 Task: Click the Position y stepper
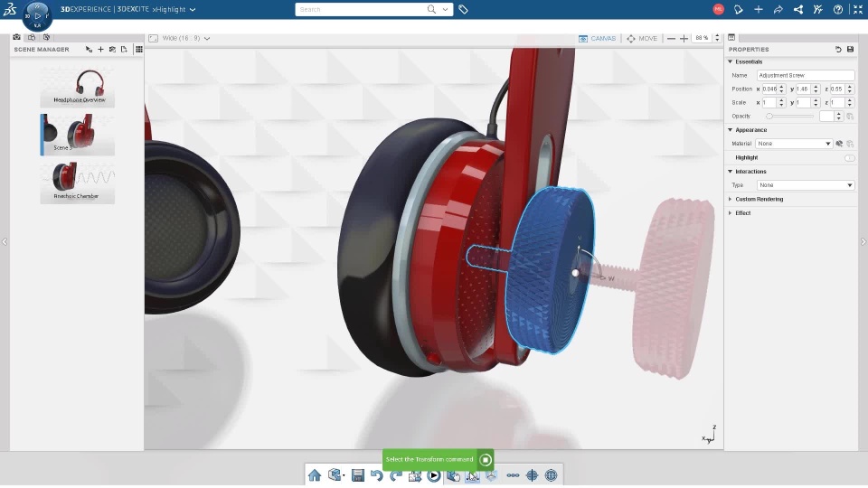tap(816, 89)
